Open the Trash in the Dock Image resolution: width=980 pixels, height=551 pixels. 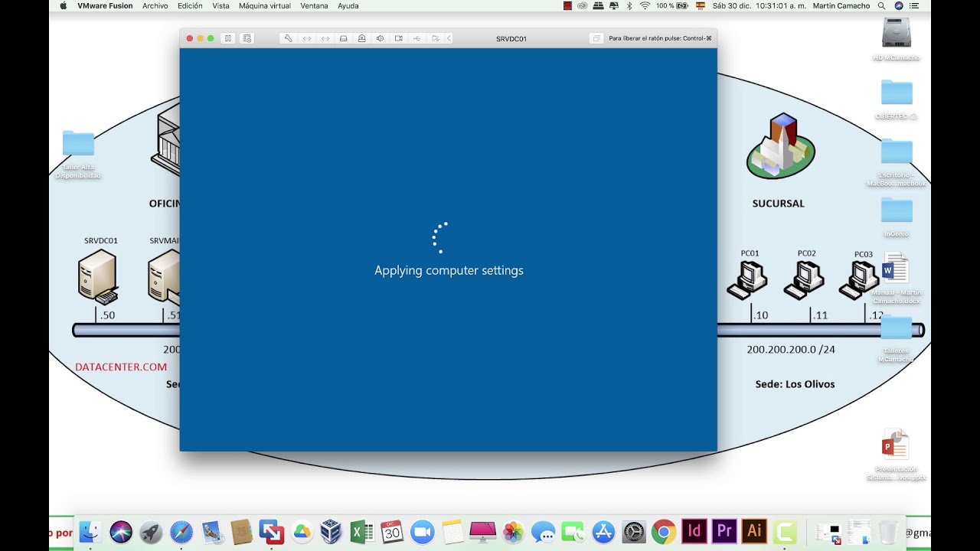pyautogui.click(x=888, y=531)
